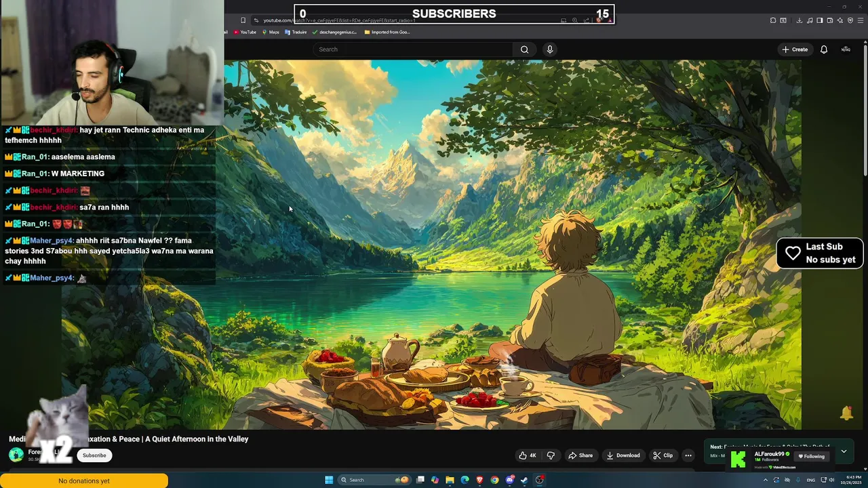Open the volume control in system tray
This screenshot has height=488, width=868.
pos(831,480)
